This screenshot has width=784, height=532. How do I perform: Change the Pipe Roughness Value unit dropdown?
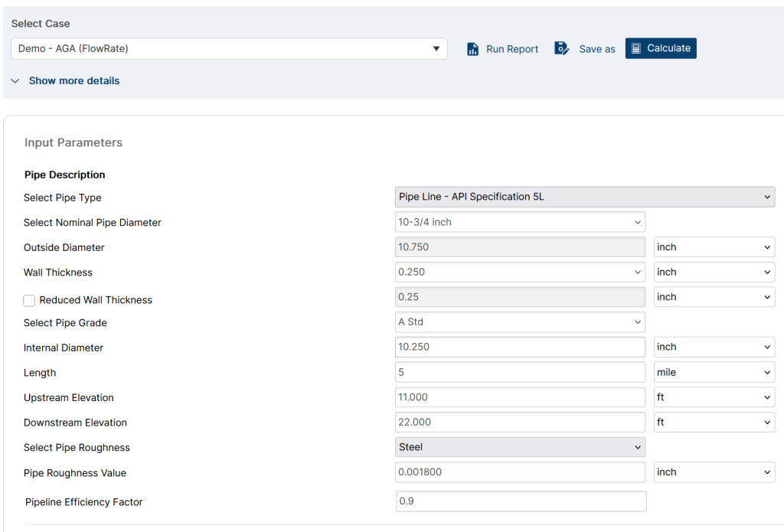pyautogui.click(x=714, y=472)
